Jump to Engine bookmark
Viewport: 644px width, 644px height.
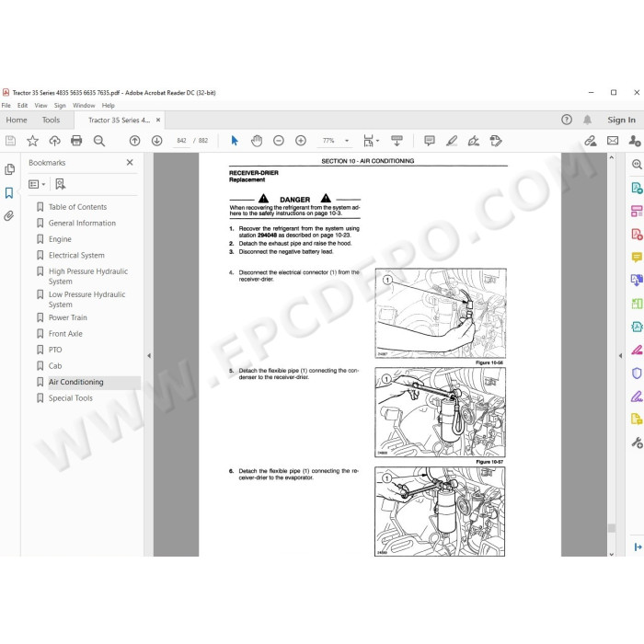coord(60,239)
